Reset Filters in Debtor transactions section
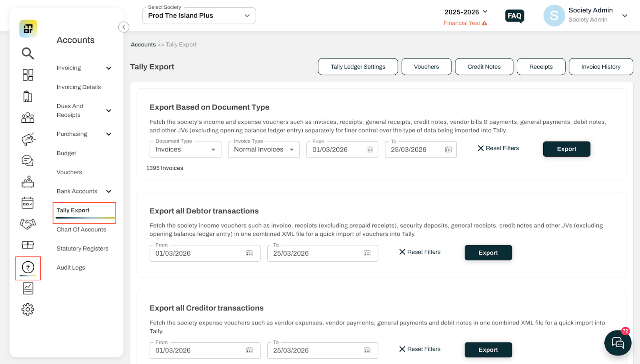Viewport: 640px width, 364px height. coord(420,252)
